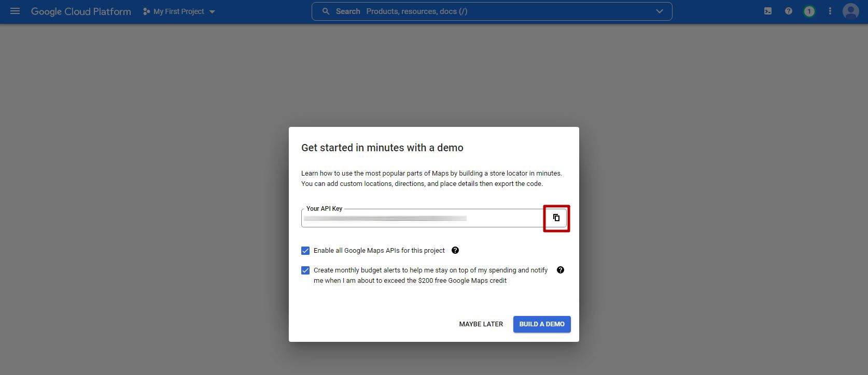Click the search magnifier icon
This screenshot has width=868, height=375.
pyautogui.click(x=326, y=11)
